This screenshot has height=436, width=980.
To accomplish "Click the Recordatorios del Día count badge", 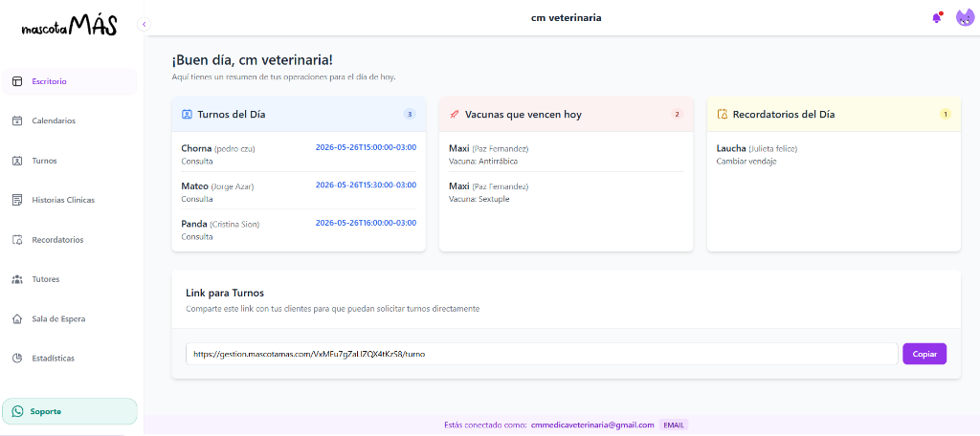I will click(x=945, y=115).
